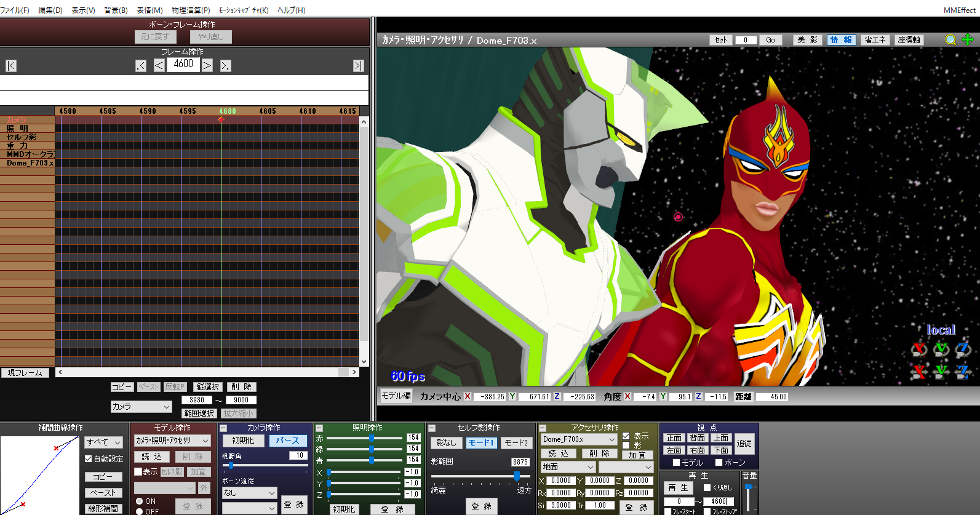Click the frame number field showing 4600
The height and width of the screenshot is (515, 980).
click(183, 65)
